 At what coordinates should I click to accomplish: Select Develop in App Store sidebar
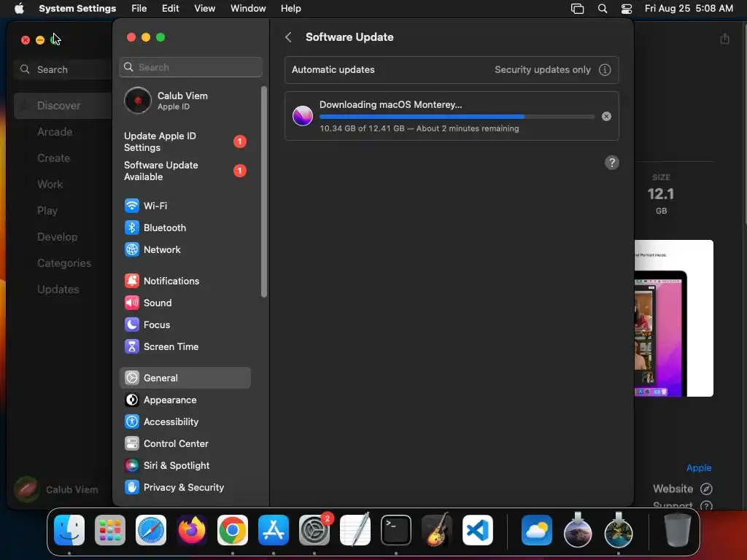coord(57,237)
